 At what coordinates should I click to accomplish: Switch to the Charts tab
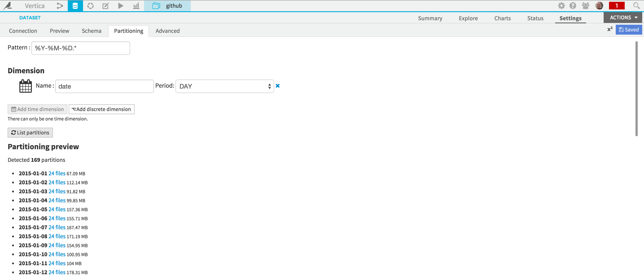(502, 18)
